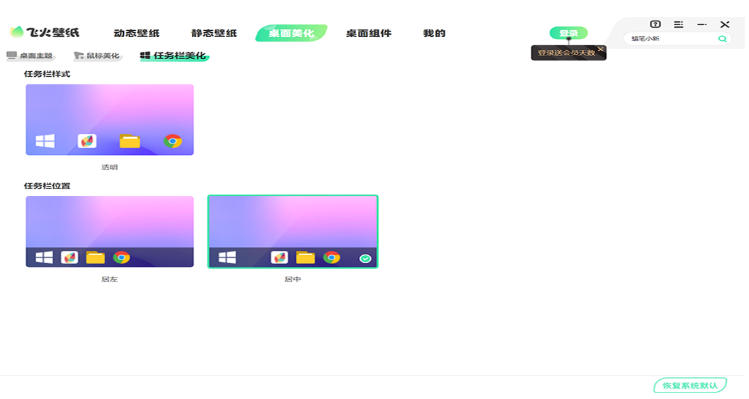The height and width of the screenshot is (399, 749).
Task: Switch to the 桌面主题 sub-tab
Action: (x=30, y=56)
